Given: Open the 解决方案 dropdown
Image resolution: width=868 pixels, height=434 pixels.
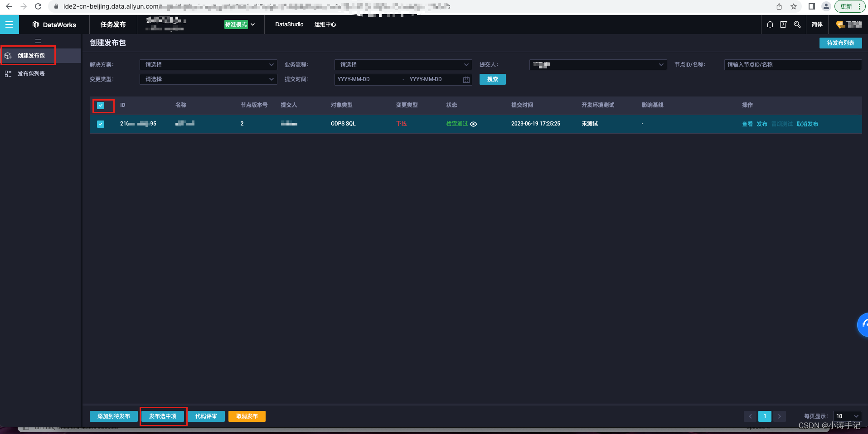Looking at the screenshot, I should coord(208,64).
